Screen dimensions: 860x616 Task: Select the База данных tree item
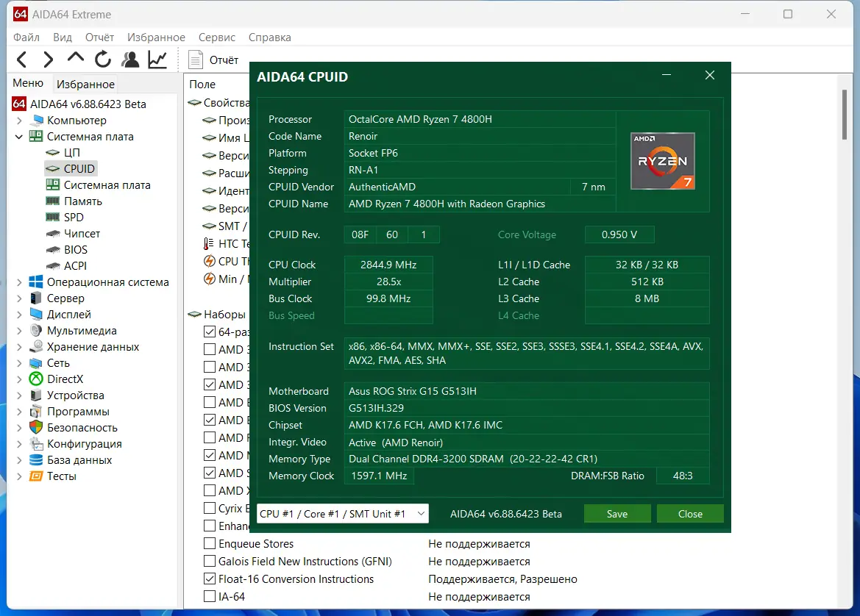[x=79, y=460]
